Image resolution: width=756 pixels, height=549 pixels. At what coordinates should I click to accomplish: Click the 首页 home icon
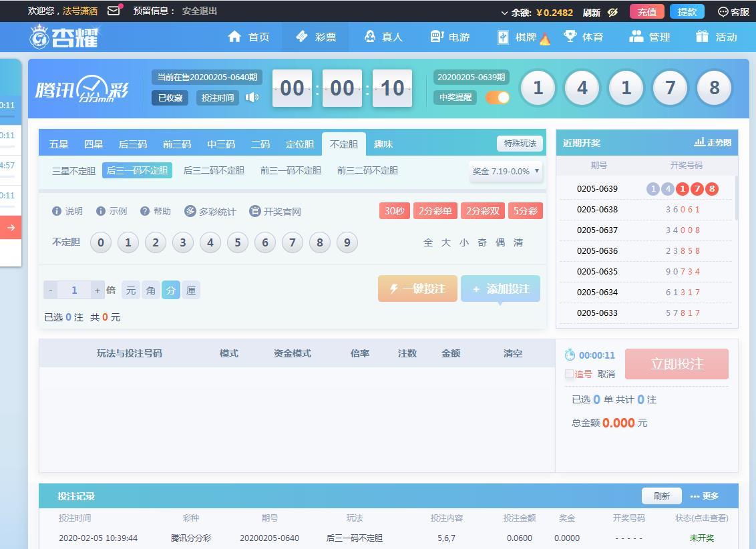pos(234,37)
